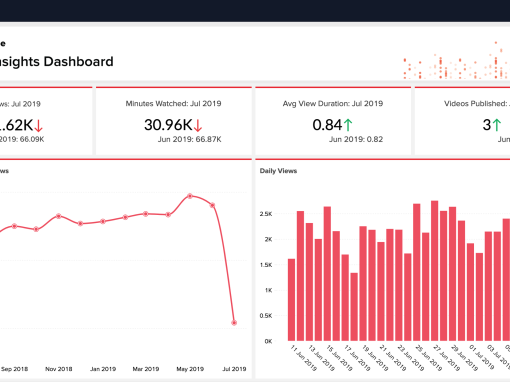Click the green arrow in Videos Published card

497,125
